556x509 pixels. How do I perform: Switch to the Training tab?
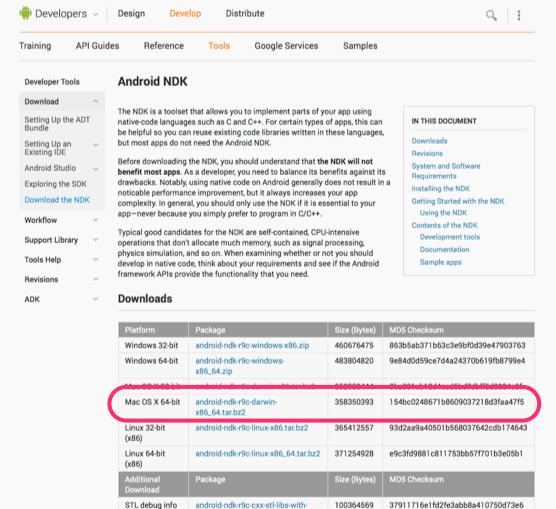click(35, 46)
